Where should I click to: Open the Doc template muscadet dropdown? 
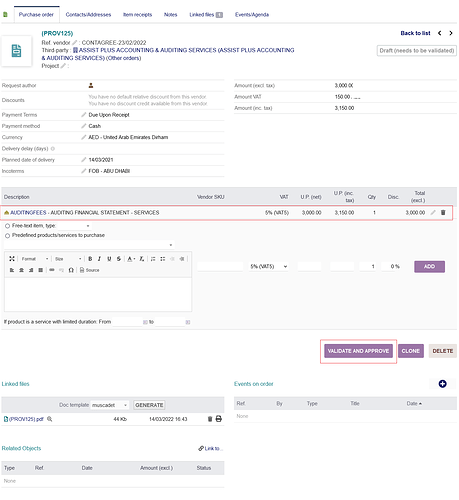tap(110, 405)
